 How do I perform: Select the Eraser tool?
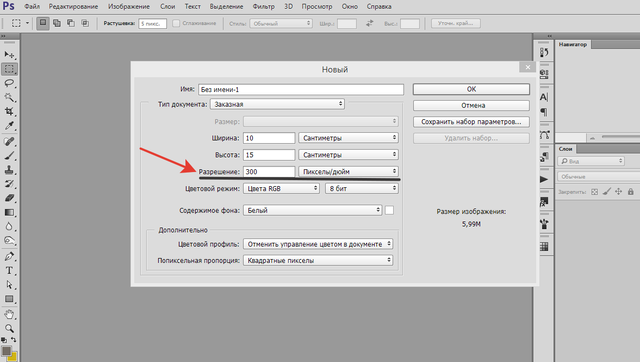click(9, 198)
